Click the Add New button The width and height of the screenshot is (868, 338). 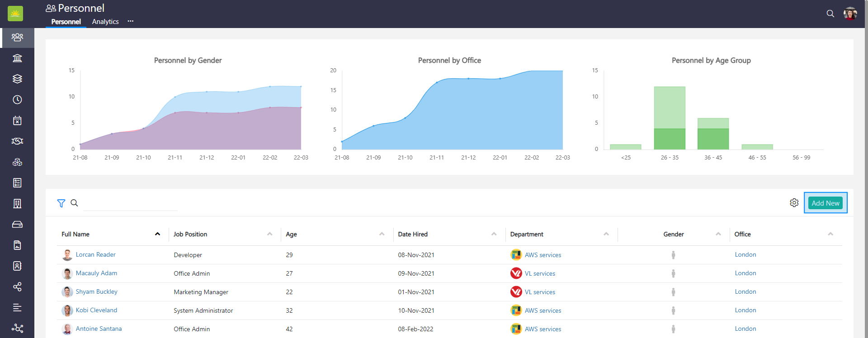coord(825,203)
